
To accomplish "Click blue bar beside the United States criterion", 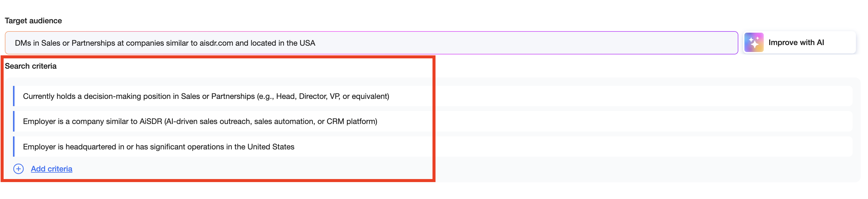I will coord(14,147).
